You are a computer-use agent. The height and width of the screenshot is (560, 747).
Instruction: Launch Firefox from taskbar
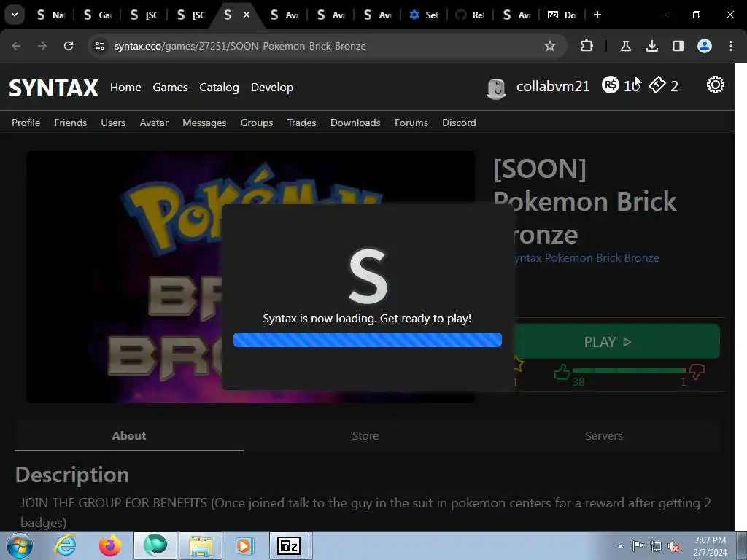click(x=110, y=545)
